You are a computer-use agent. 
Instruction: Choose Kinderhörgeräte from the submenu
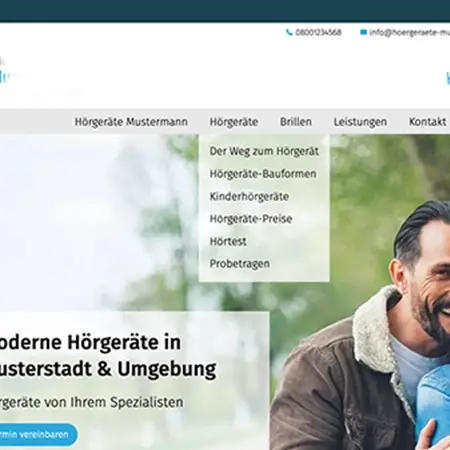point(249,196)
